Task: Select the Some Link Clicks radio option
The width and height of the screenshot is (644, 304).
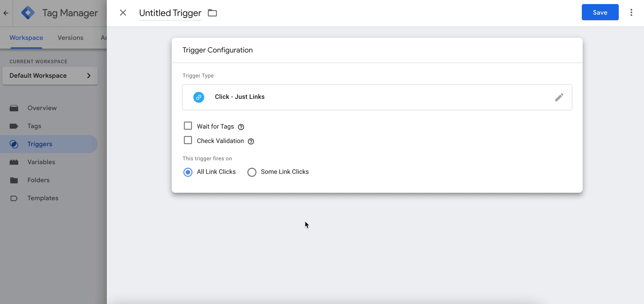Action: coord(252,172)
